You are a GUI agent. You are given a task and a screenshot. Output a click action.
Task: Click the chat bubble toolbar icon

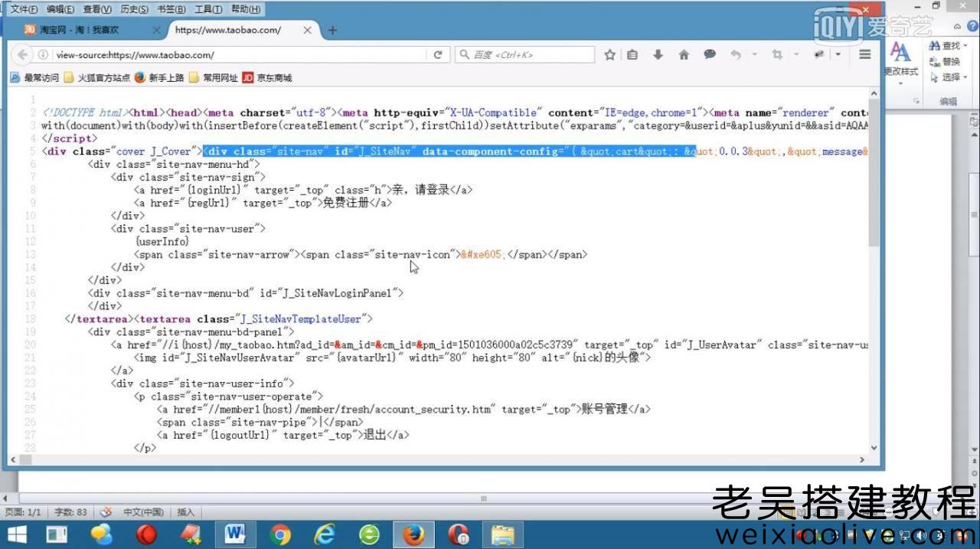pyautogui.click(x=710, y=55)
